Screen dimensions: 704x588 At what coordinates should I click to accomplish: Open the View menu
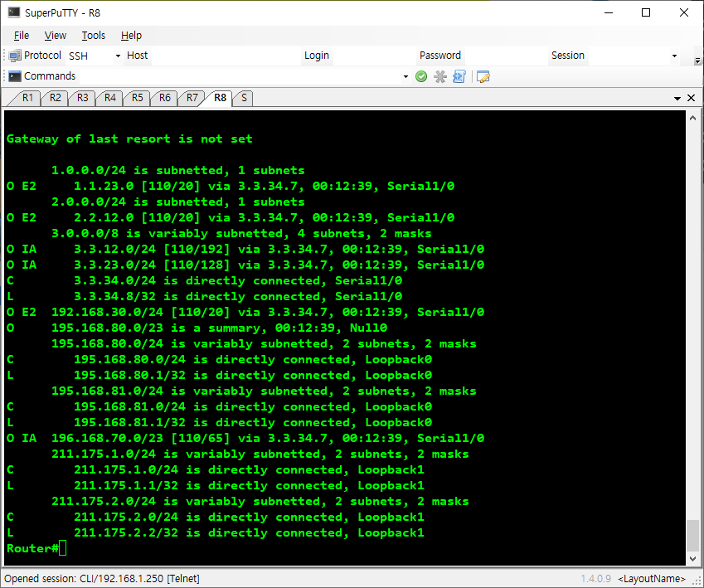(56, 35)
